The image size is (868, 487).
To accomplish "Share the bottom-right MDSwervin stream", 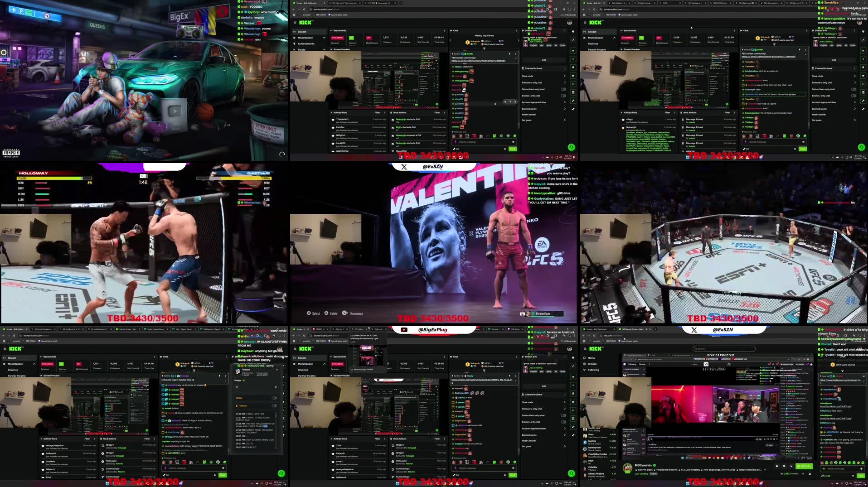I will (802, 474).
